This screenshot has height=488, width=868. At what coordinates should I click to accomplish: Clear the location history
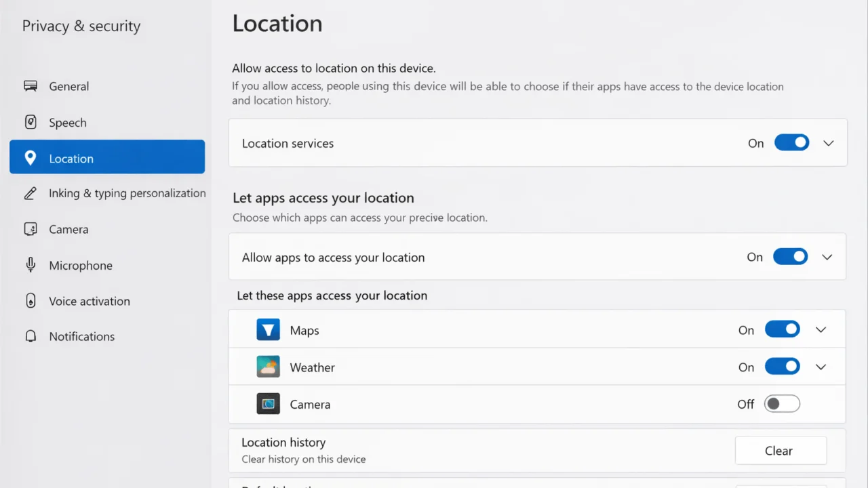780,451
